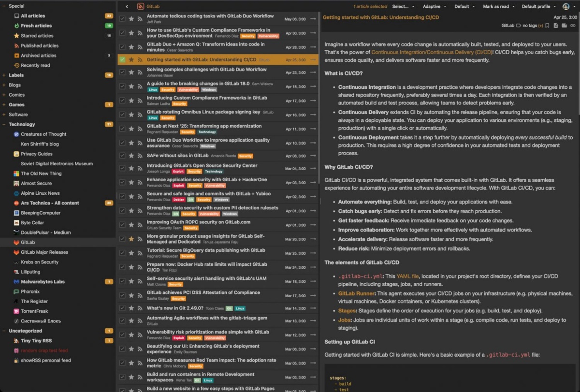Open the 'Adaptive' view mode dropdown

(x=434, y=7)
